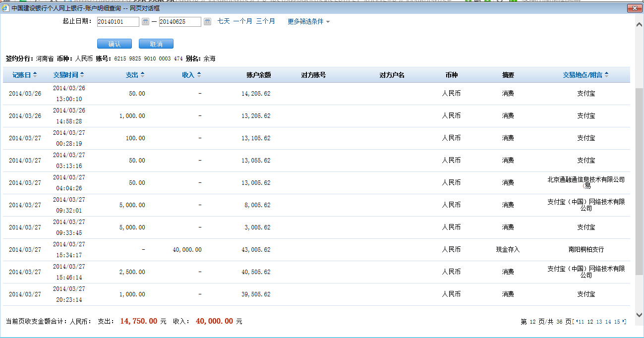The height and width of the screenshot is (338, 644).
Task: Sort table by 收入 column
Action: [x=191, y=75]
